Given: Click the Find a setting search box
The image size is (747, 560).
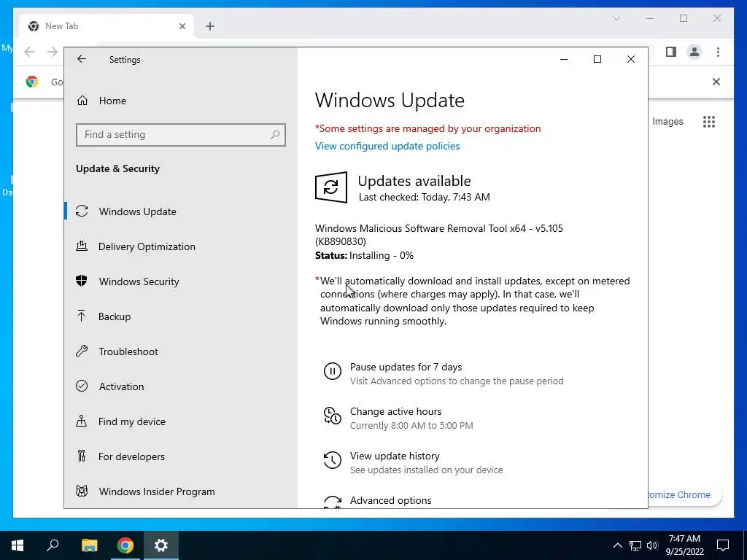Looking at the screenshot, I should coord(181,135).
